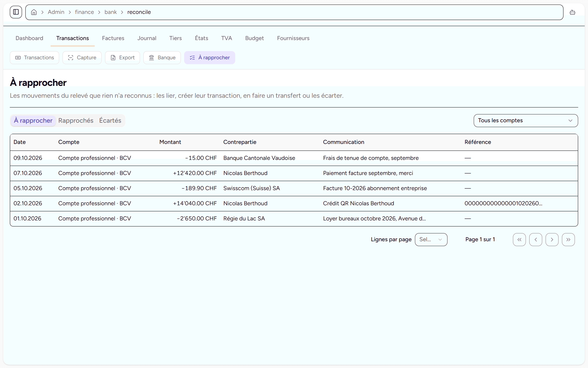Switch to the TVA tab
This screenshot has height=368, width=588.
coord(226,38)
